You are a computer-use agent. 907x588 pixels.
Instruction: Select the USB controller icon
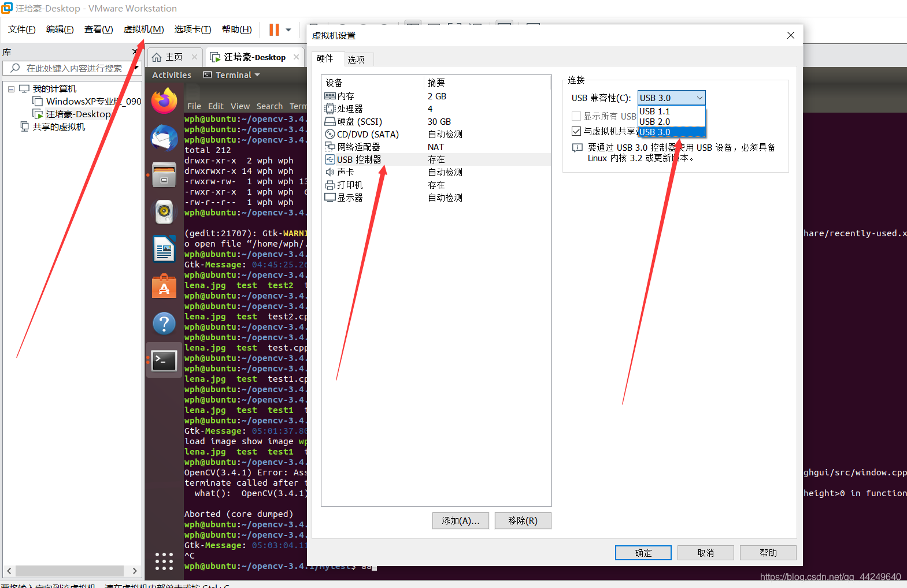(x=330, y=159)
